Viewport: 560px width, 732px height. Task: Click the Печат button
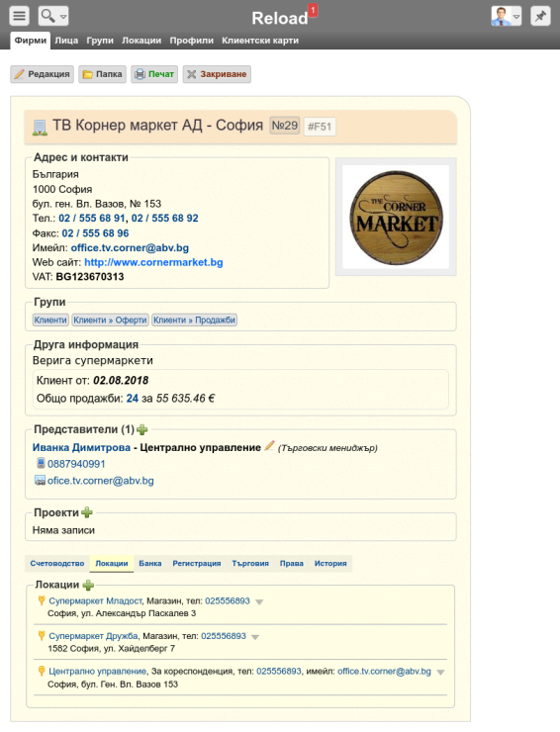[154, 74]
